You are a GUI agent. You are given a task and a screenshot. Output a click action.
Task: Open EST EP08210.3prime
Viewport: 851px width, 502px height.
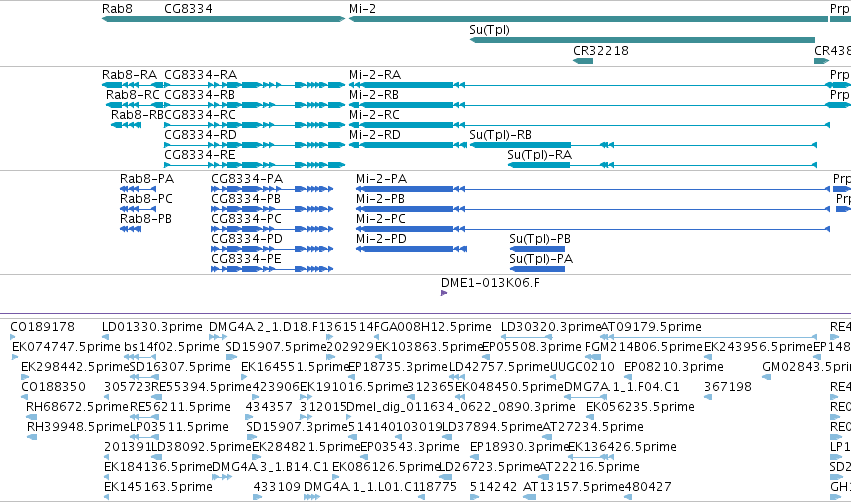[x=674, y=367]
